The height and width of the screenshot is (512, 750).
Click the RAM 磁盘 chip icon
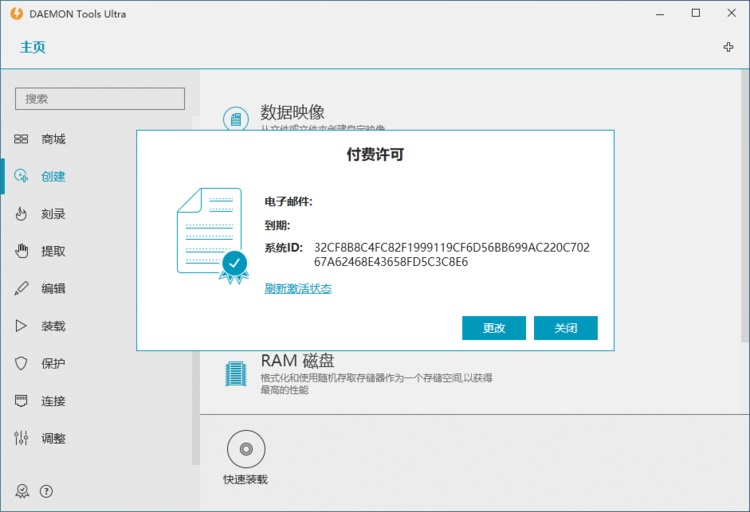(236, 374)
